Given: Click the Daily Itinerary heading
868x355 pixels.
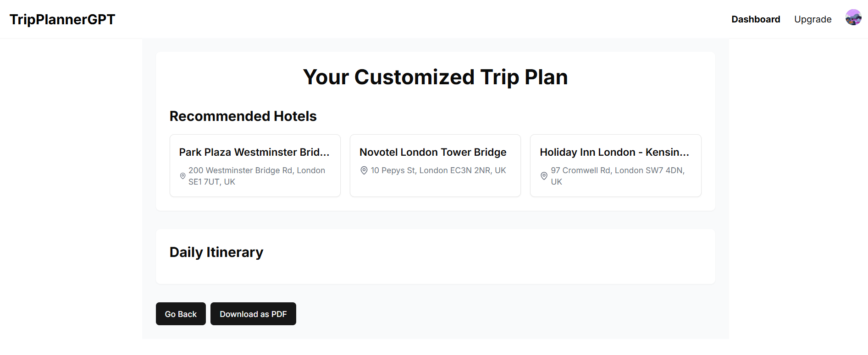Looking at the screenshot, I should 216,252.
